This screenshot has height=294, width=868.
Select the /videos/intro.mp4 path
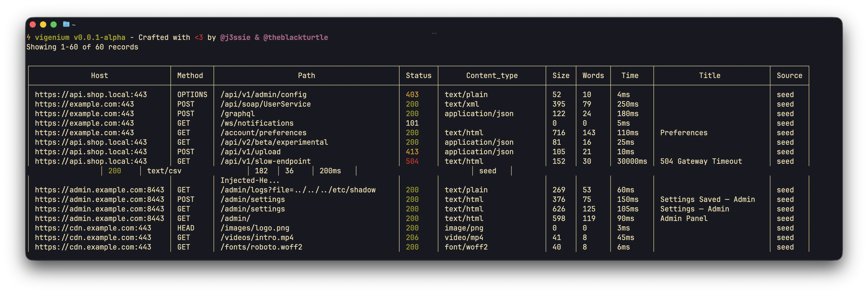pos(257,238)
